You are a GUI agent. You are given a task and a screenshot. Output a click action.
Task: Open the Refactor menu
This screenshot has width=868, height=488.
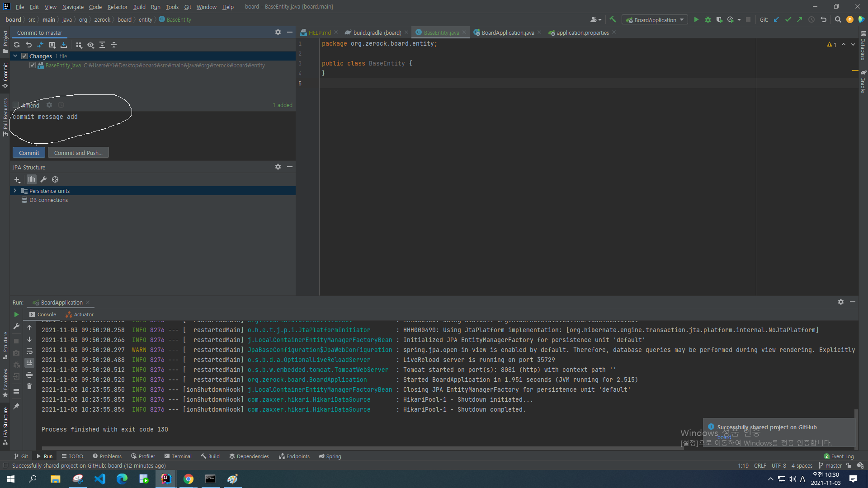(x=117, y=7)
